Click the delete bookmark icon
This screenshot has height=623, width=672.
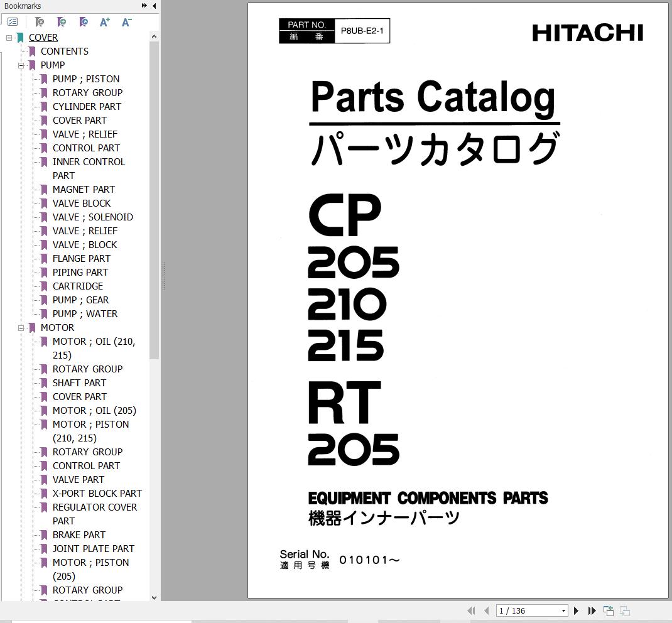click(x=40, y=21)
